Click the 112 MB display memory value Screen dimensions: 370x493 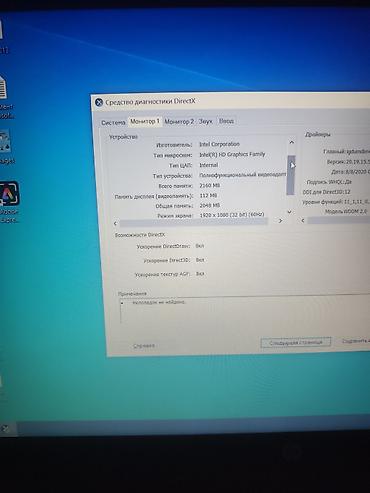click(208, 195)
